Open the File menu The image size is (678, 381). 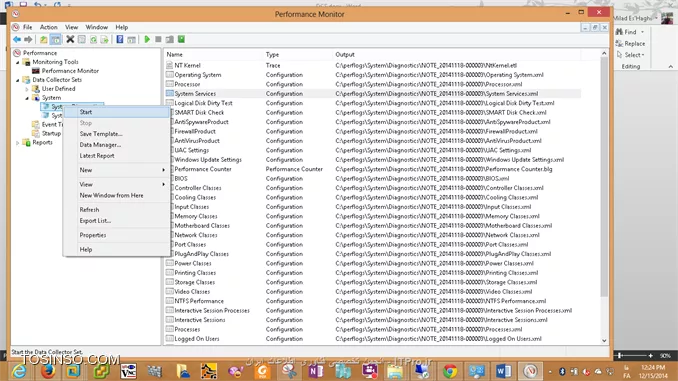point(28,27)
